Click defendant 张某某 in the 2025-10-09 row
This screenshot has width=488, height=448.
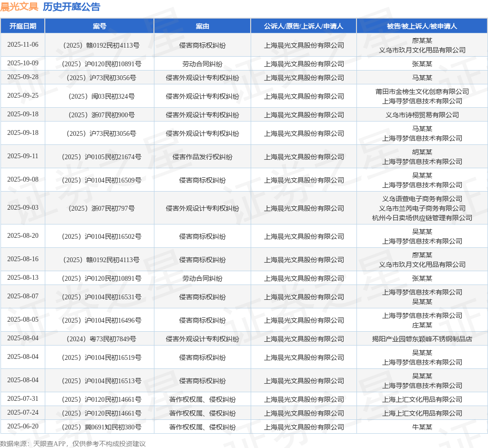tap(422, 64)
